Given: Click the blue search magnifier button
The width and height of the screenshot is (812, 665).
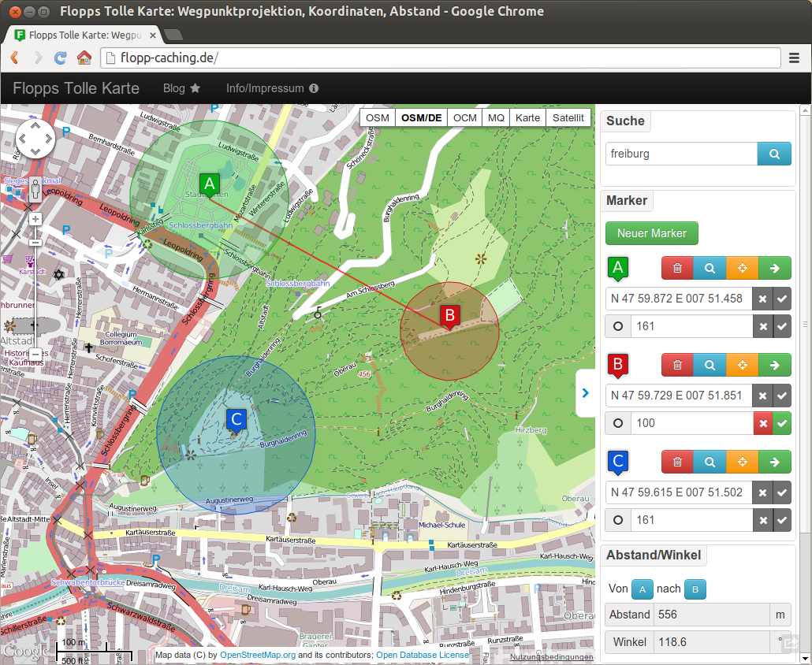Looking at the screenshot, I should click(774, 154).
